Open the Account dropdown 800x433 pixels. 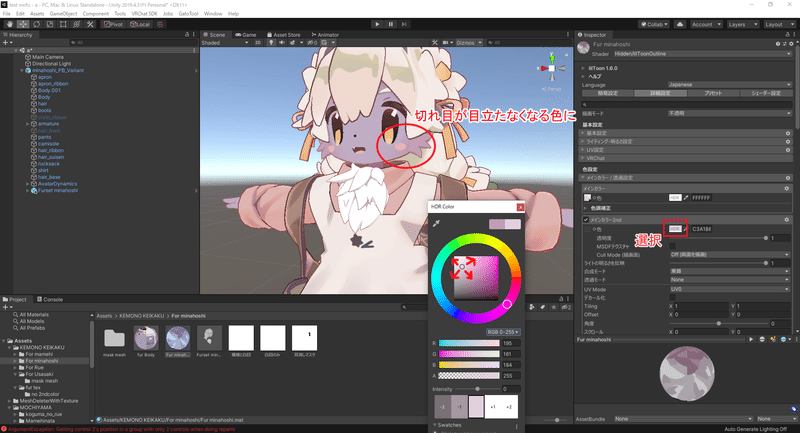706,24
